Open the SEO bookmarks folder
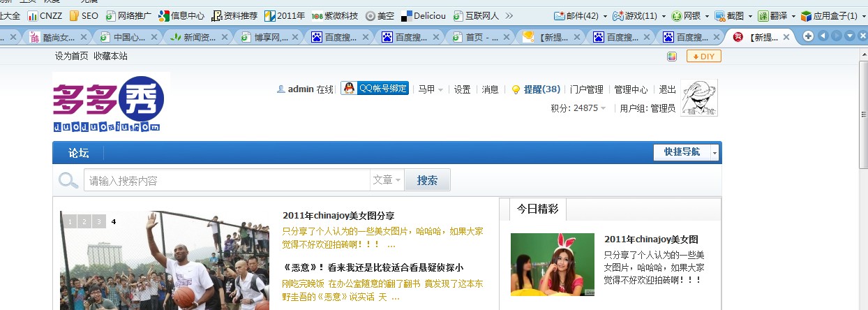The width and height of the screenshot is (868, 310). coord(83,15)
